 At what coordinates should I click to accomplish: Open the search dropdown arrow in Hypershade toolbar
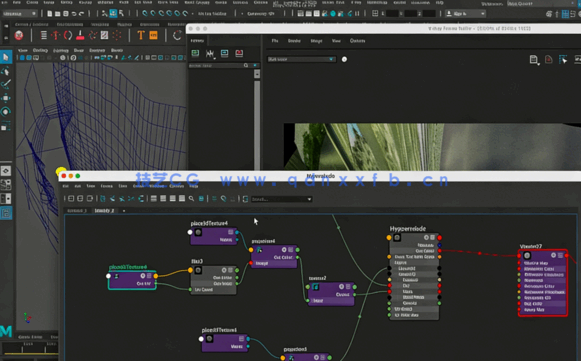click(x=309, y=199)
